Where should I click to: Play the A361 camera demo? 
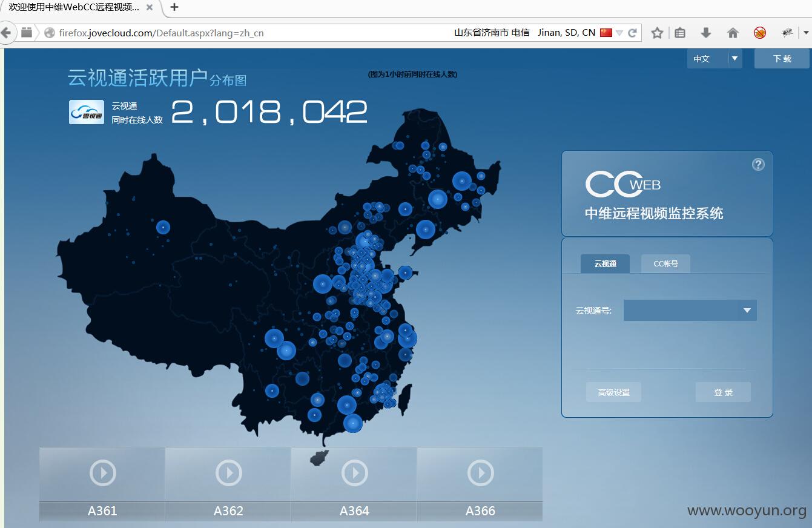[x=102, y=473]
